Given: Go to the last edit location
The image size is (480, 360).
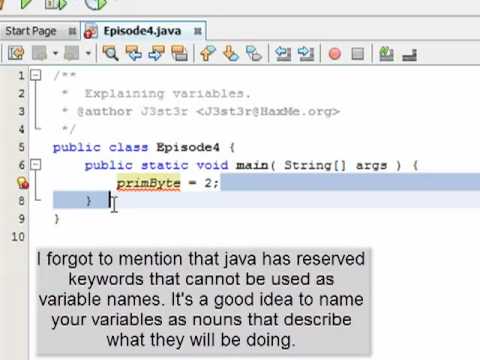Looking at the screenshot, I should coord(16,53).
